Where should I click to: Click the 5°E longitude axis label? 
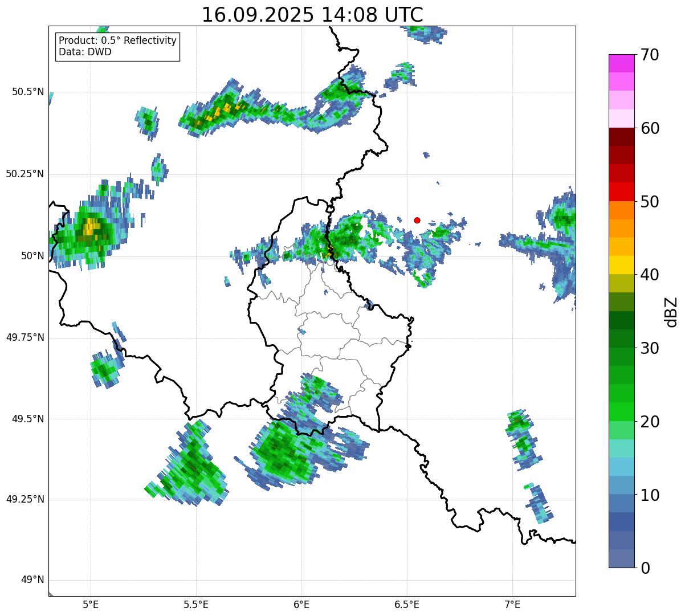(91, 604)
